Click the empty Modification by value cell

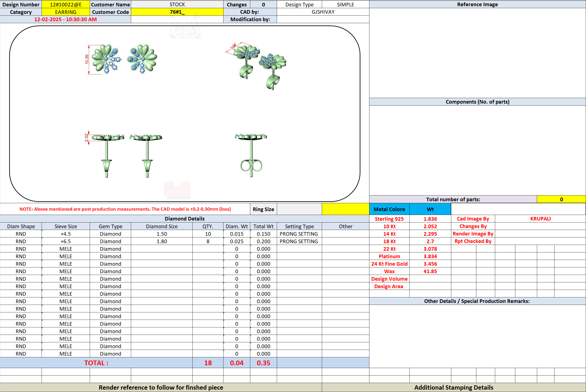[x=323, y=19]
